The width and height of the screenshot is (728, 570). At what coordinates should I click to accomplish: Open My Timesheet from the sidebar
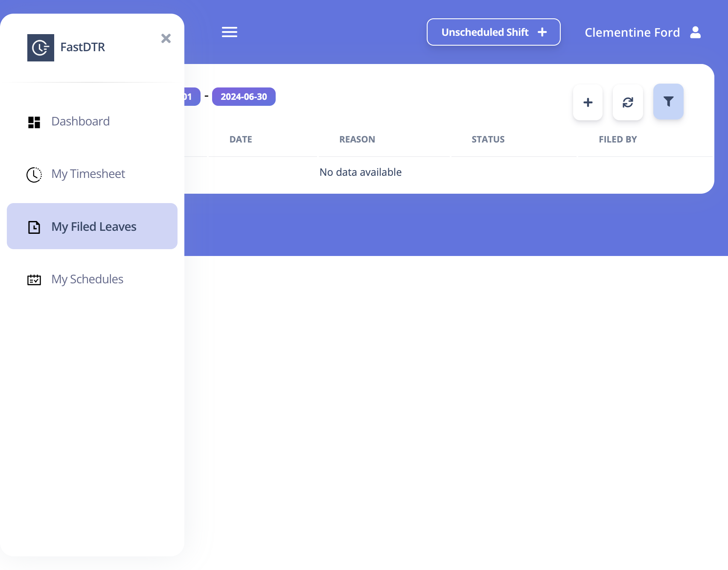[92, 174]
